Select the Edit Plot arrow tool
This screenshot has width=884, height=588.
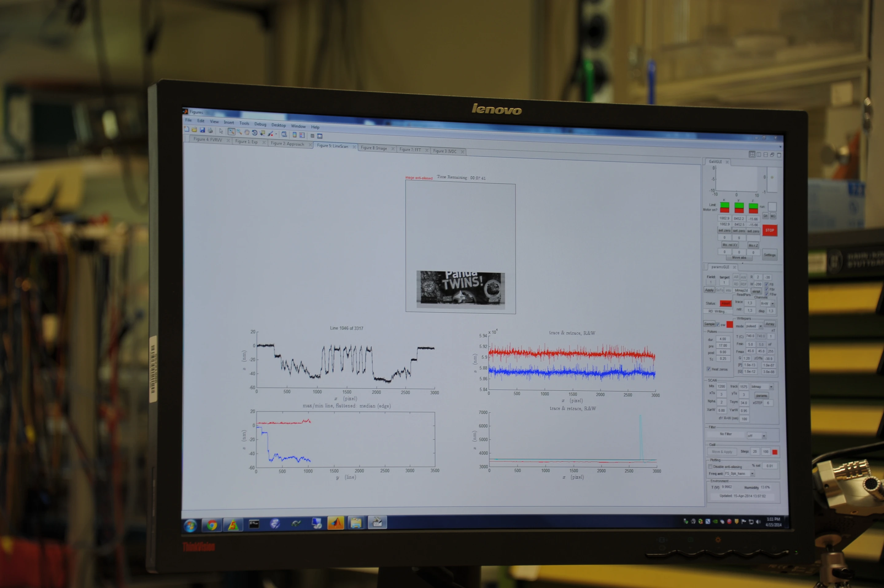[221, 131]
